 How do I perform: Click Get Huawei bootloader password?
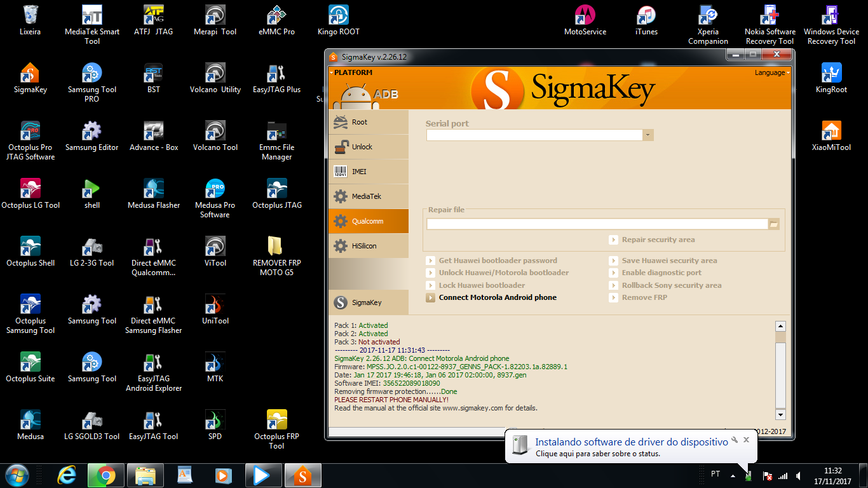pos(492,261)
